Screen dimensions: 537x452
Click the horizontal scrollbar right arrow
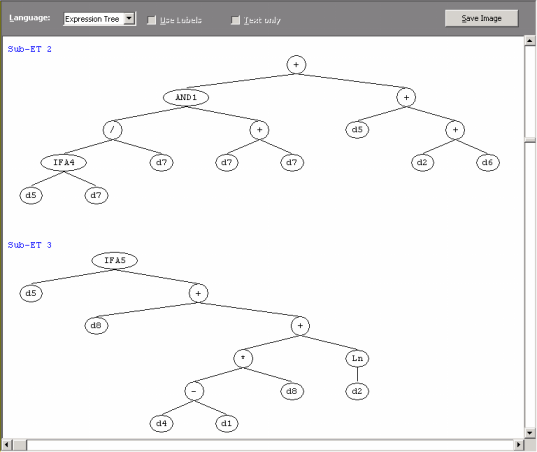point(519,445)
